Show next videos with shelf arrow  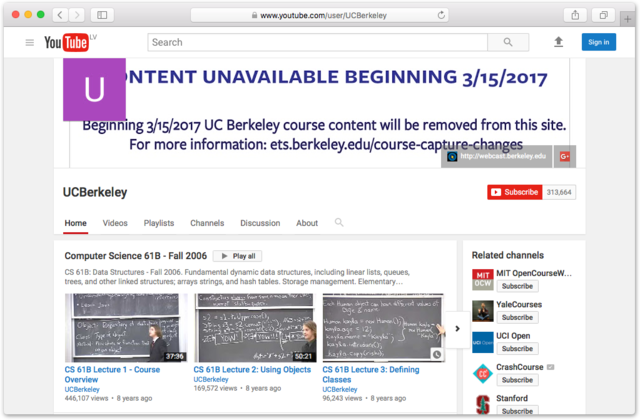458,328
